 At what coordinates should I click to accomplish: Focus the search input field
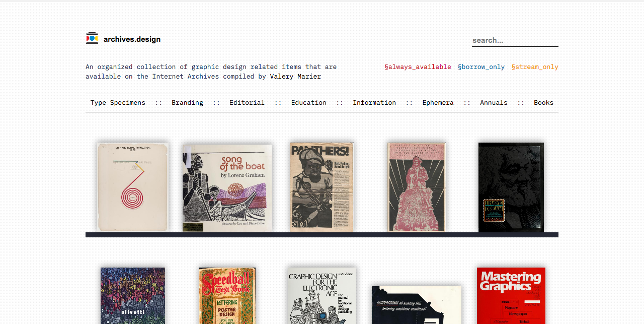pos(515,40)
